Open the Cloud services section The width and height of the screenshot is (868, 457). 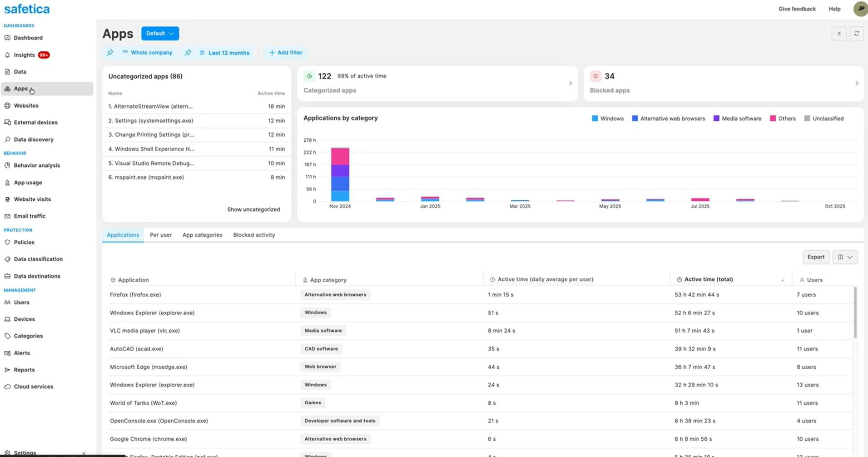click(x=33, y=386)
